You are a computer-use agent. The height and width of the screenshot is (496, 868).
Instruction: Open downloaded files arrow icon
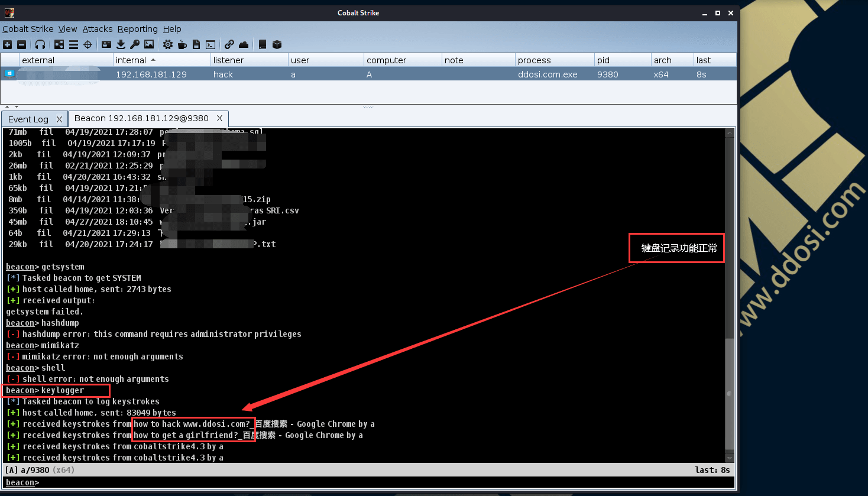tap(121, 44)
